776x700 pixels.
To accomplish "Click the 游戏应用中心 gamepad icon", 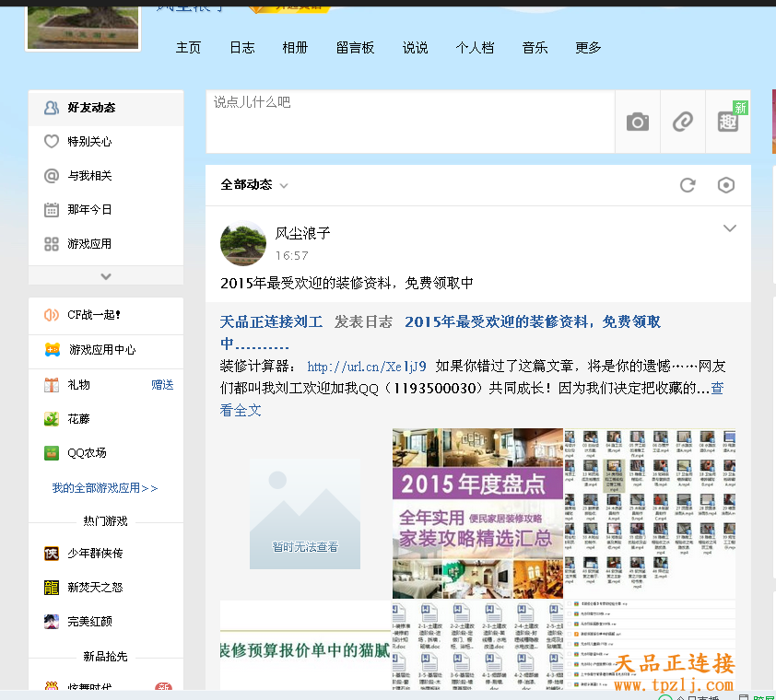I will [53, 350].
